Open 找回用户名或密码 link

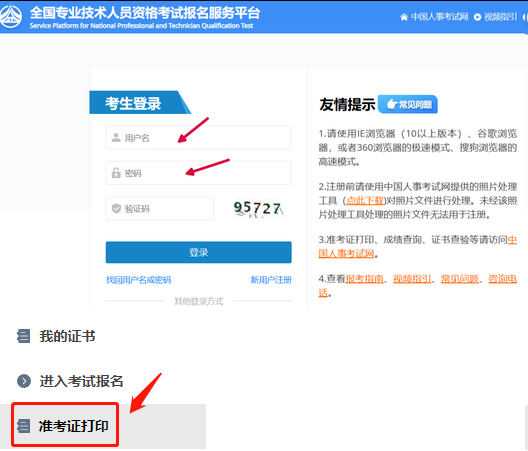(138, 280)
